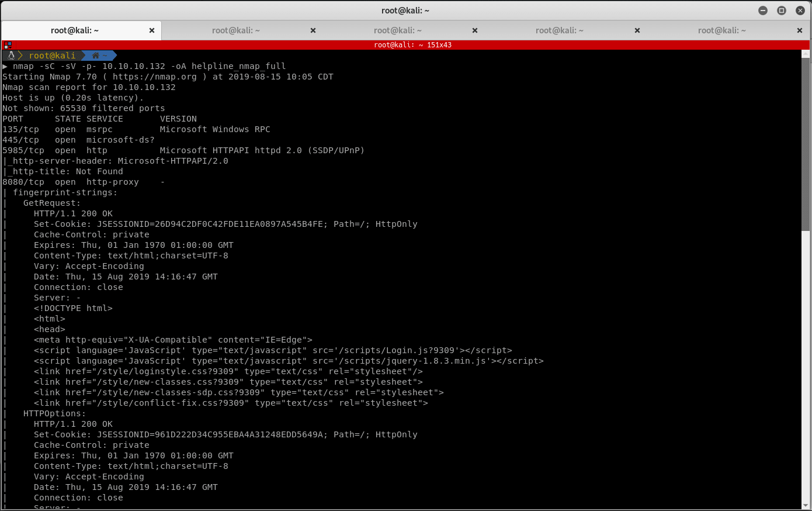Click 'http-proxy' service text
Screen dimensions: 812x511
(x=113, y=182)
